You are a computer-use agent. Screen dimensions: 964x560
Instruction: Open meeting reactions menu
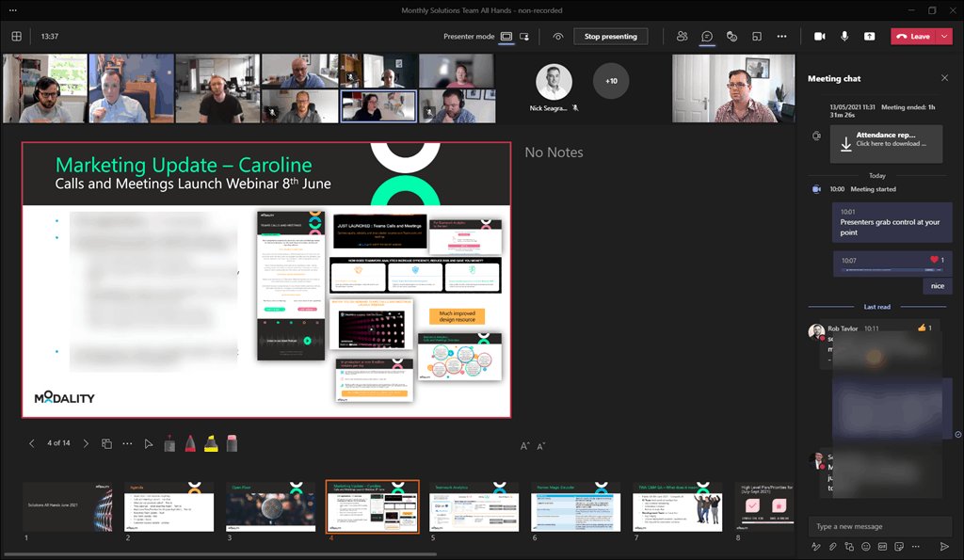coord(731,36)
